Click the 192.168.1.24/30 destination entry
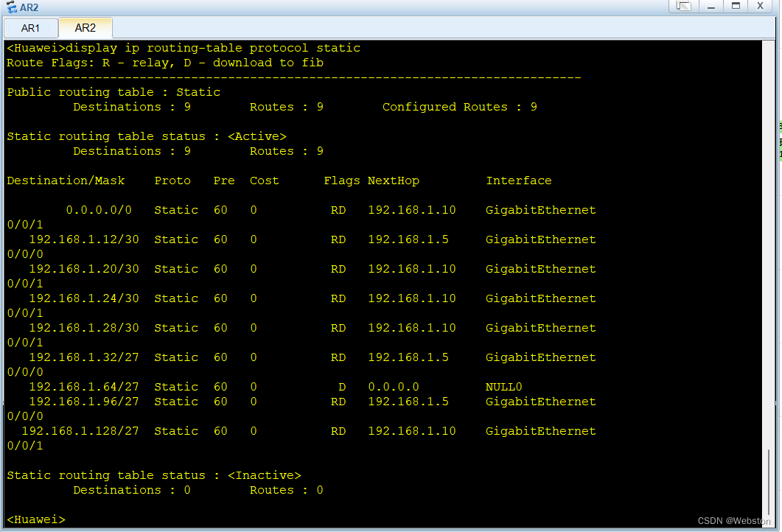The height and width of the screenshot is (532, 782). tap(84, 298)
